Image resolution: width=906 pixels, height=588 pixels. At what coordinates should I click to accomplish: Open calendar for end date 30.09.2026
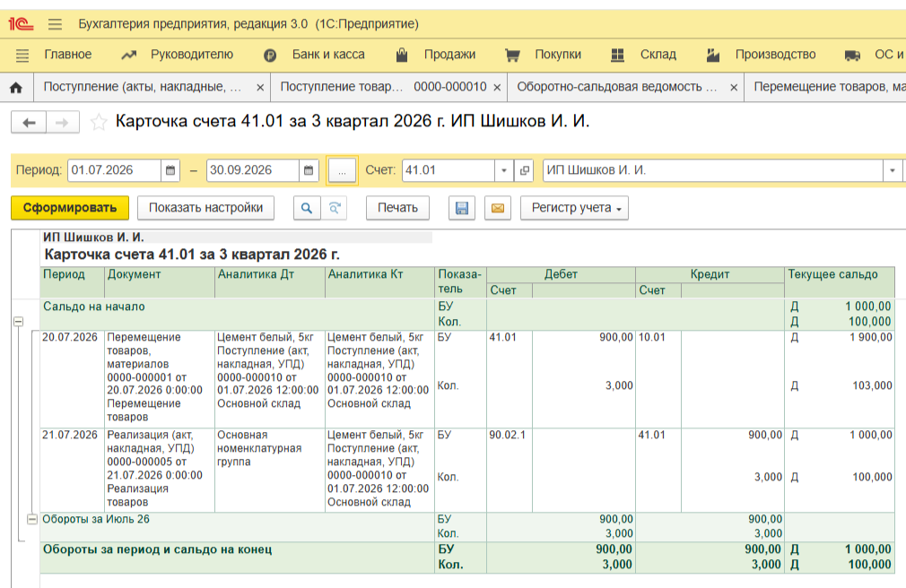pyautogui.click(x=309, y=170)
